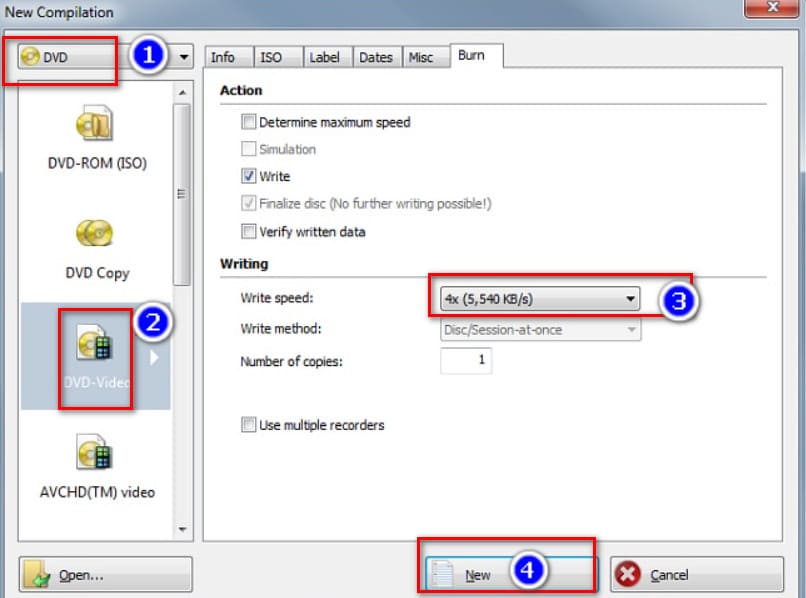This screenshot has height=598, width=806.
Task: Click the disc icon in DVD selector
Action: (30, 57)
